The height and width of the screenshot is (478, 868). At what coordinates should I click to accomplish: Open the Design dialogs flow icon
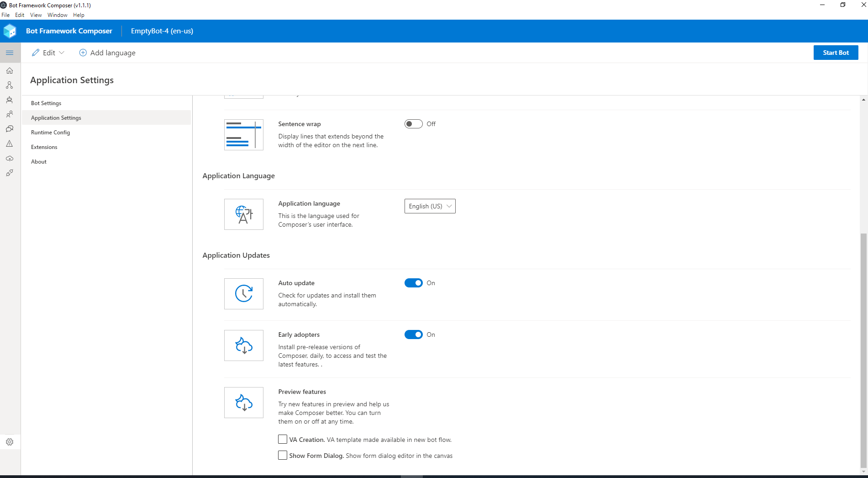(x=10, y=85)
